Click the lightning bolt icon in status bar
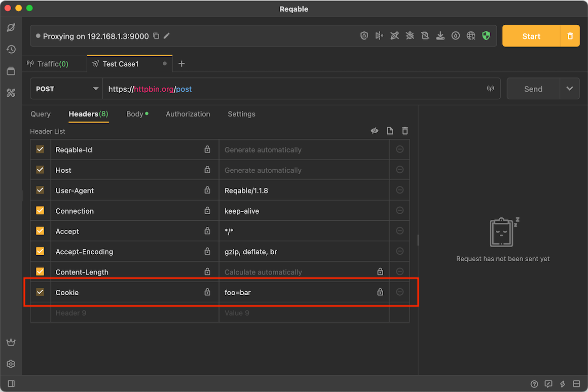This screenshot has height=392, width=588. tap(563, 384)
